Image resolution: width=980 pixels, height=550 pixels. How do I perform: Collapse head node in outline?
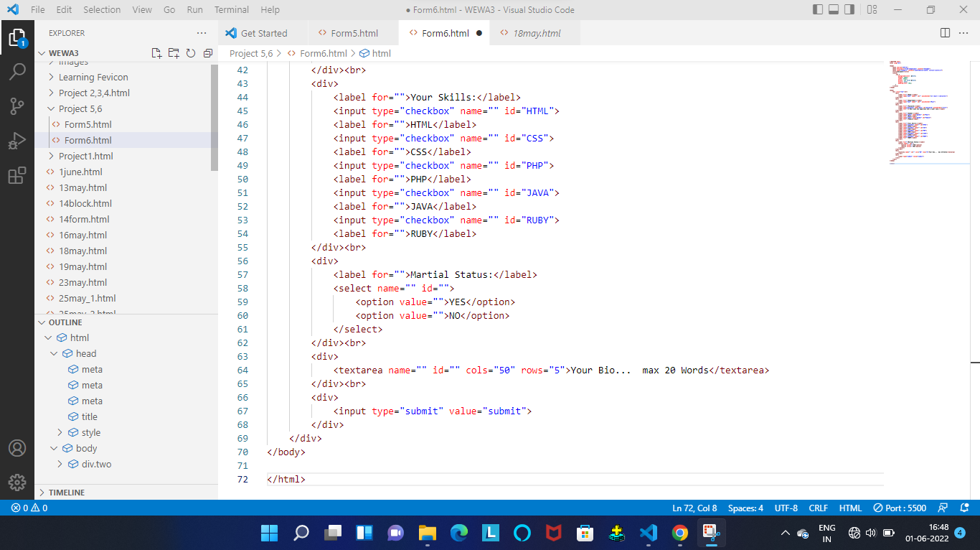point(55,353)
